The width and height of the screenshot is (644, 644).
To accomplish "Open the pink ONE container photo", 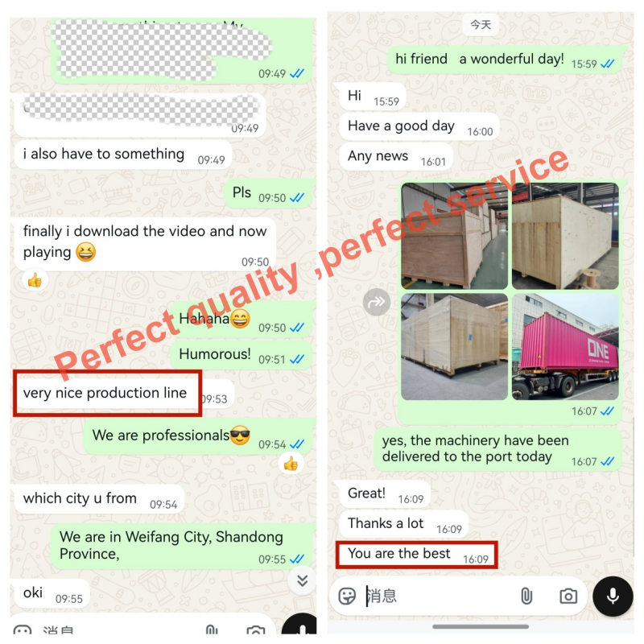I will [x=565, y=346].
